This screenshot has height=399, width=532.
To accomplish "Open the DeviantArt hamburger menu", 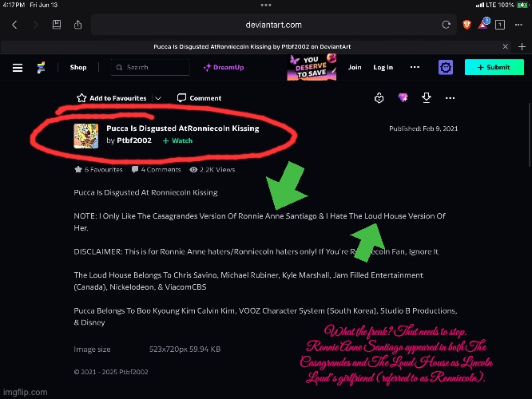I will 18,68.
